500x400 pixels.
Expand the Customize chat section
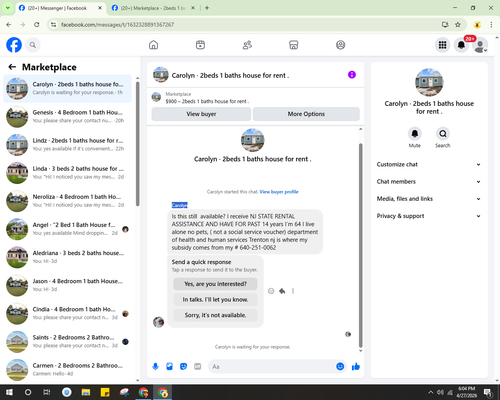point(429,164)
